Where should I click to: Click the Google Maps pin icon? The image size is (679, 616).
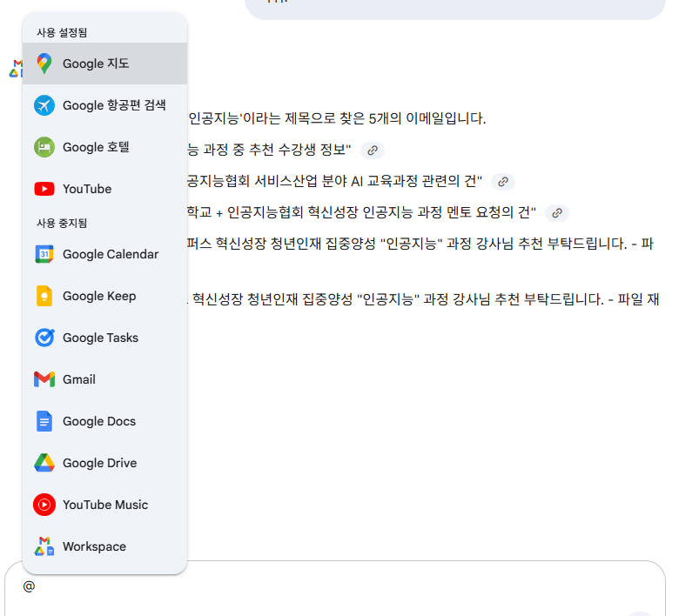(44, 64)
